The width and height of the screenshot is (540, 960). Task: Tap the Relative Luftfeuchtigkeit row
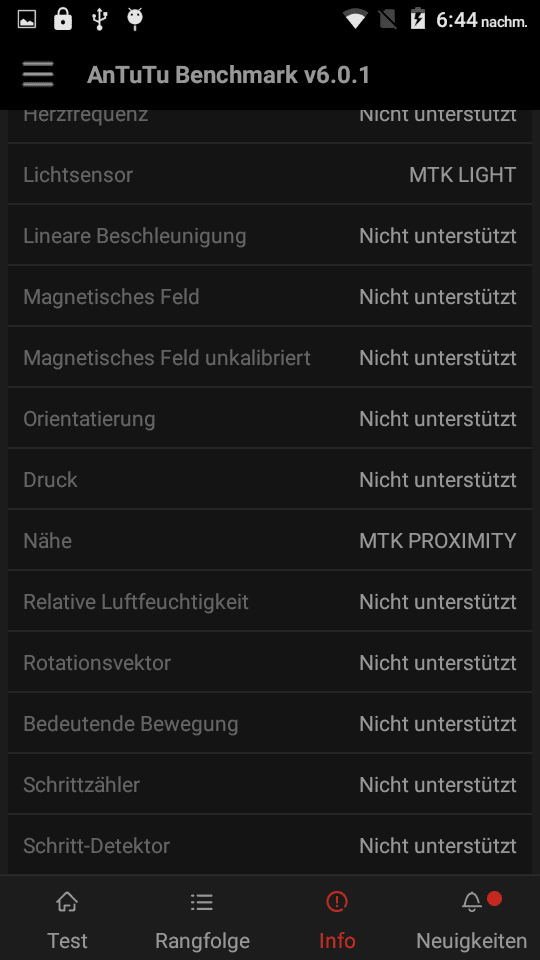click(270, 602)
